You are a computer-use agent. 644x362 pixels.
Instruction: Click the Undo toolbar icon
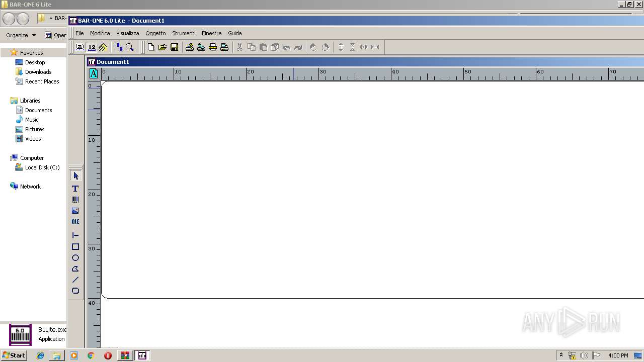[x=286, y=47]
